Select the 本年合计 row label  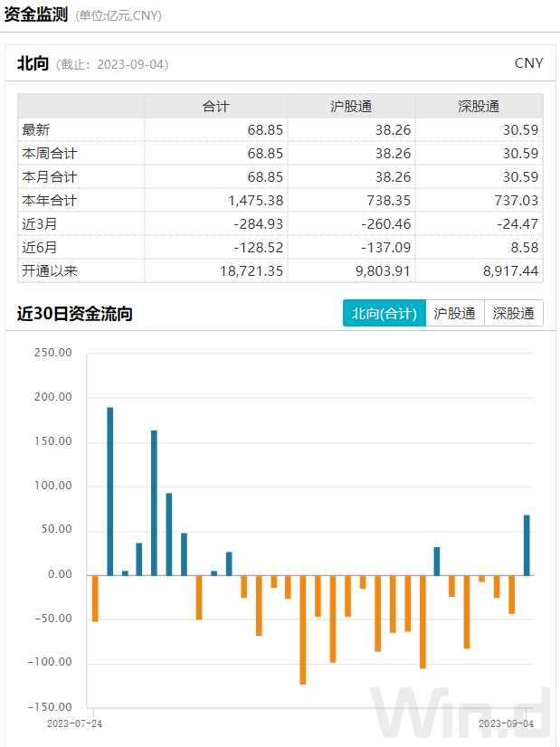[x=49, y=201]
